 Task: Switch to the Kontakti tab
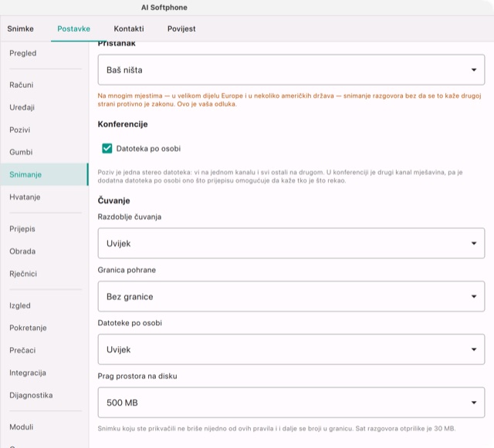[x=129, y=29]
